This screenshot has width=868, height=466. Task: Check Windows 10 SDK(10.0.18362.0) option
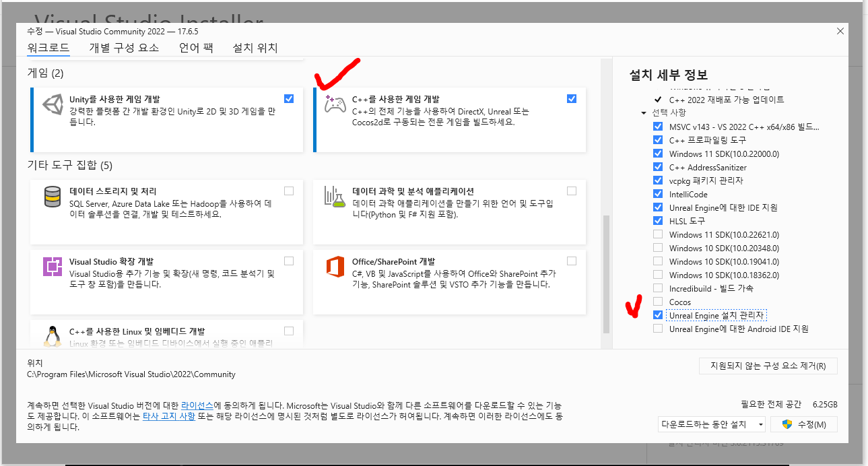point(658,275)
